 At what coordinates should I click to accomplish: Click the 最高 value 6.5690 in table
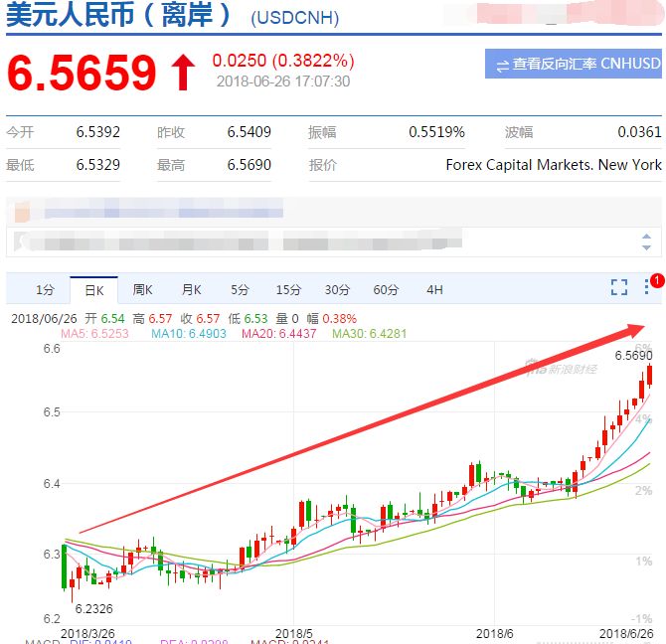[249, 165]
